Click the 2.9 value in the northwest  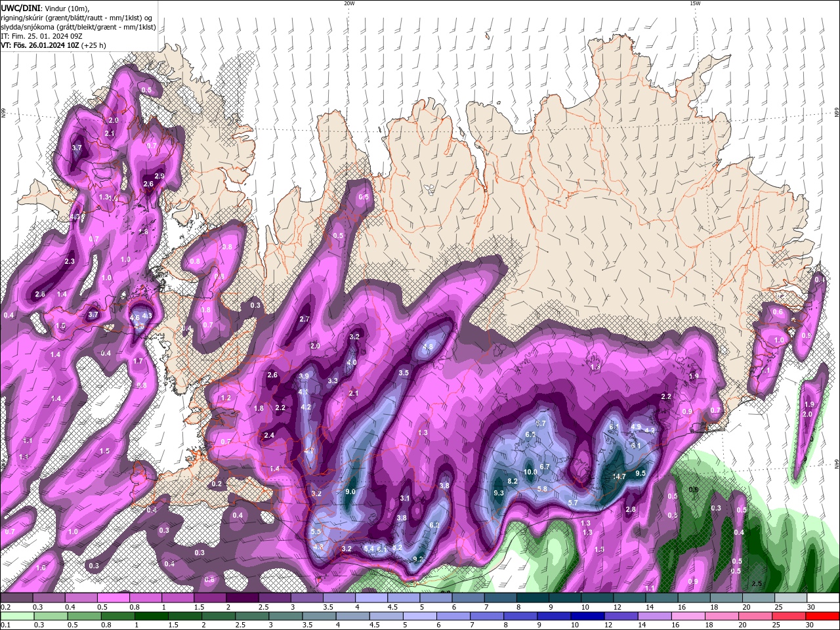point(159,176)
